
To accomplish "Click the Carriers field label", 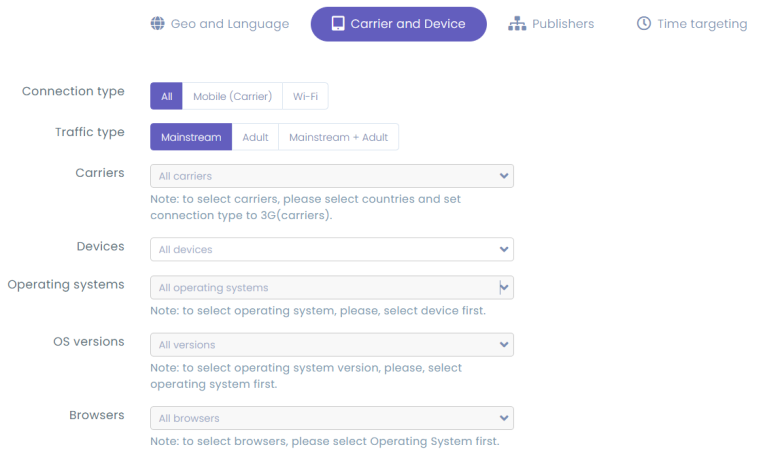I will point(100,173).
